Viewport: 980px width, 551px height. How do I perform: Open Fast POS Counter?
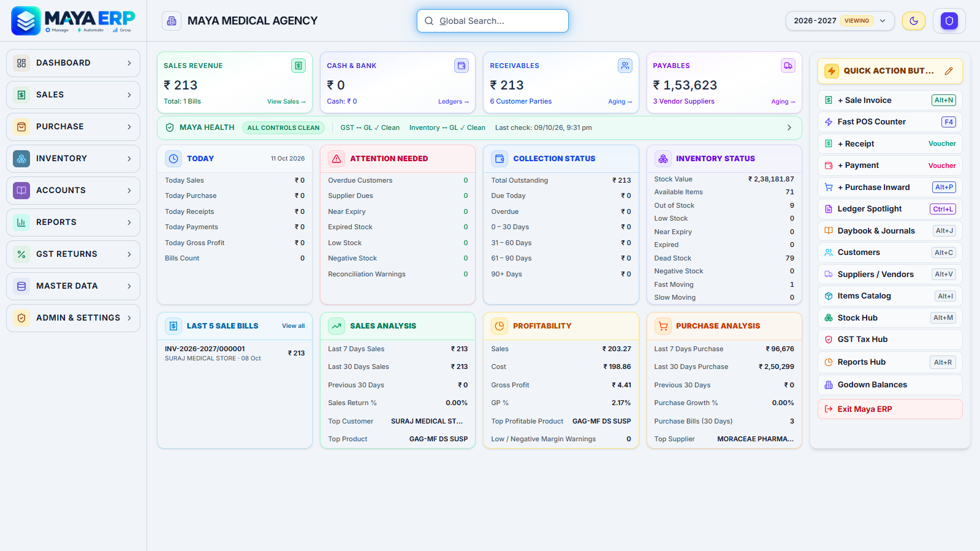point(890,122)
